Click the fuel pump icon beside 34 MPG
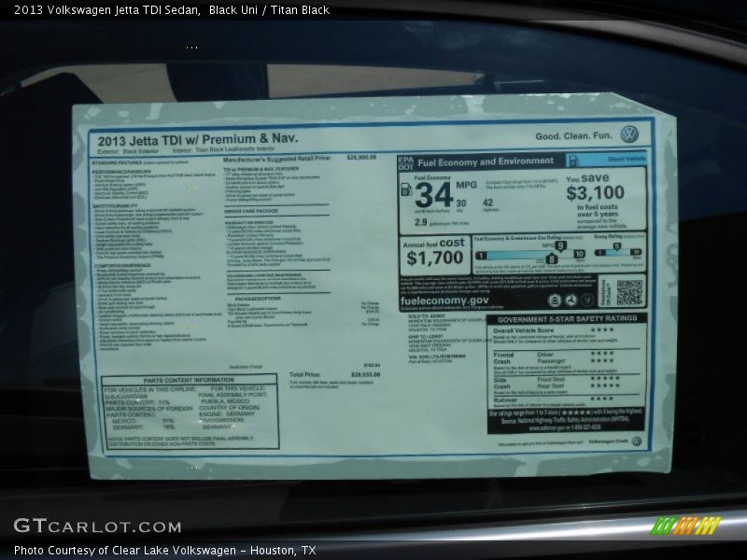The width and height of the screenshot is (747, 560). (x=406, y=189)
